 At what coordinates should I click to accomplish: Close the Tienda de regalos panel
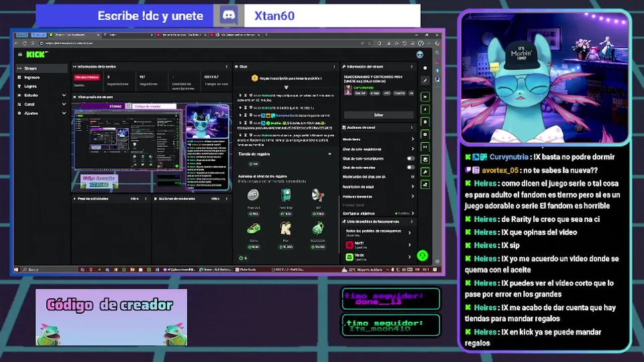[330, 154]
